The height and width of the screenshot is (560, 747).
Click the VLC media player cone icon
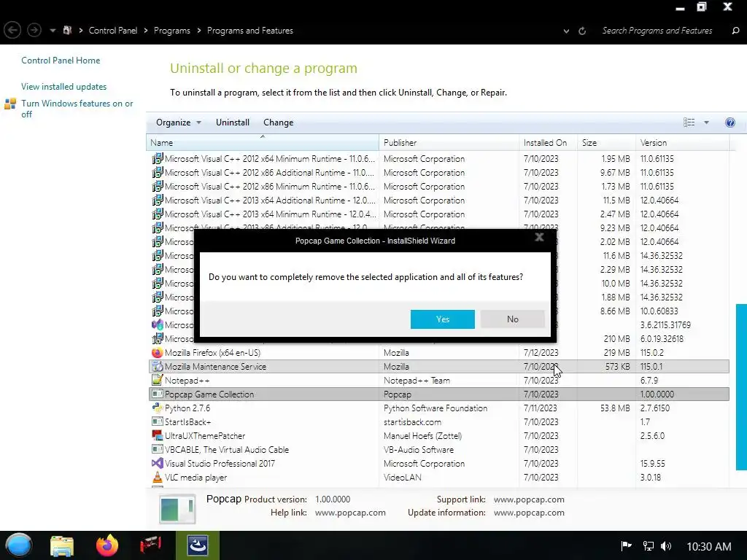(157, 477)
